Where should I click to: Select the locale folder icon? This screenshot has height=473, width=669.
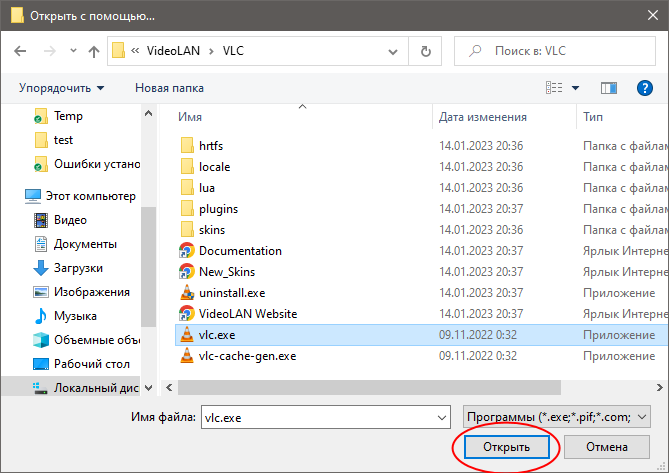187,167
